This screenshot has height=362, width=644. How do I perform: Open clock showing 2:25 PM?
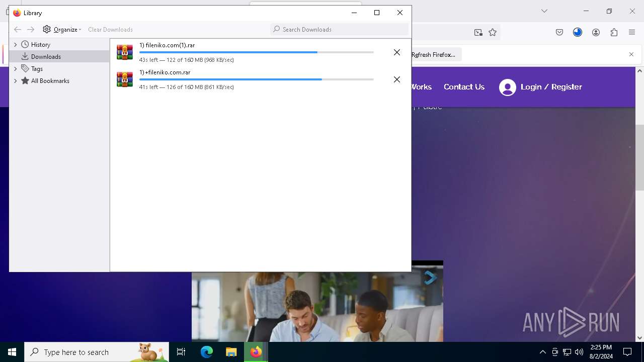click(x=601, y=352)
